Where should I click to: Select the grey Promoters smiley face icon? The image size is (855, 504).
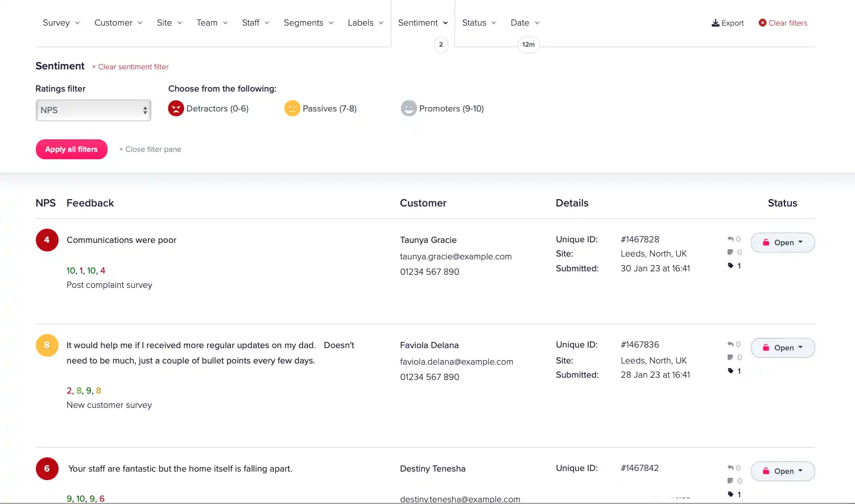coord(408,108)
